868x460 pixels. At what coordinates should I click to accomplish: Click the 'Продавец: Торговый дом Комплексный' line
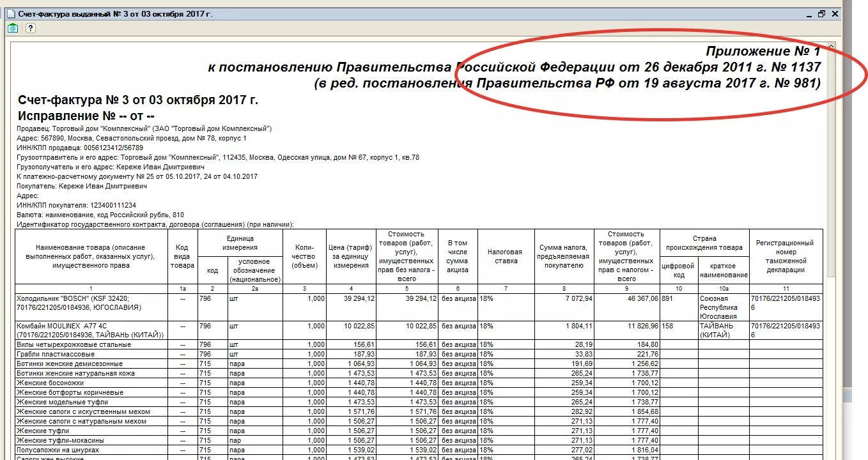(x=144, y=128)
